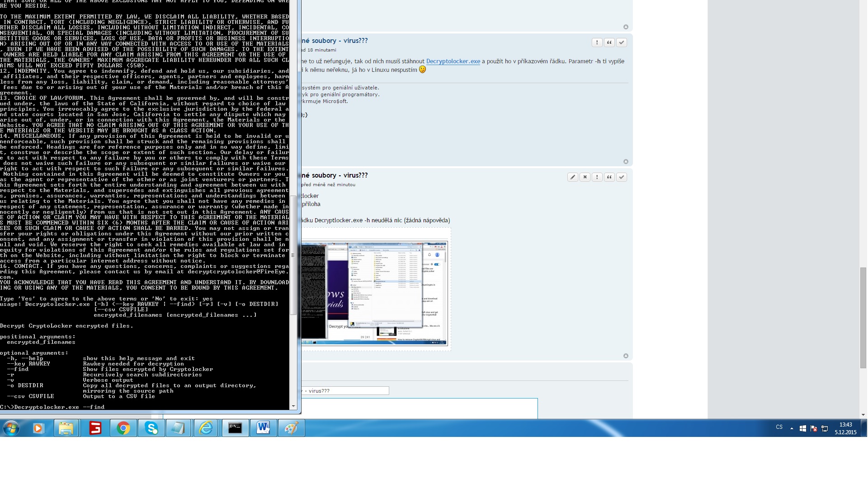Viewport: 868px width, 488px height.
Task: Open the CS language indicator in tray
Action: 779,427
